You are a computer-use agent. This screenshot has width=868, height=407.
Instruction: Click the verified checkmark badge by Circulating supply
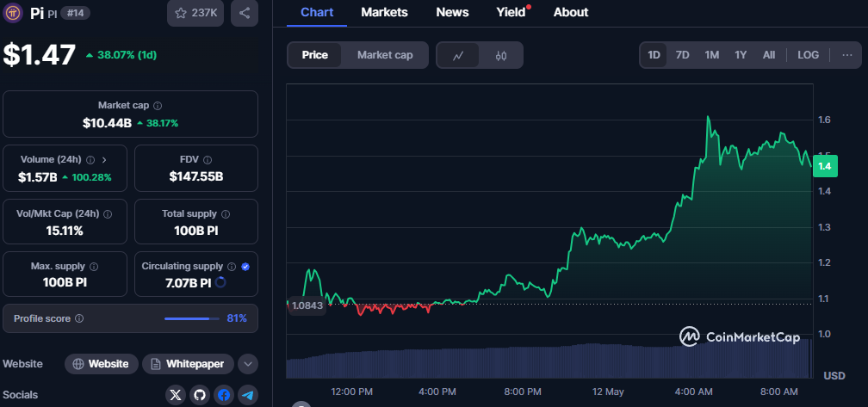(x=245, y=267)
